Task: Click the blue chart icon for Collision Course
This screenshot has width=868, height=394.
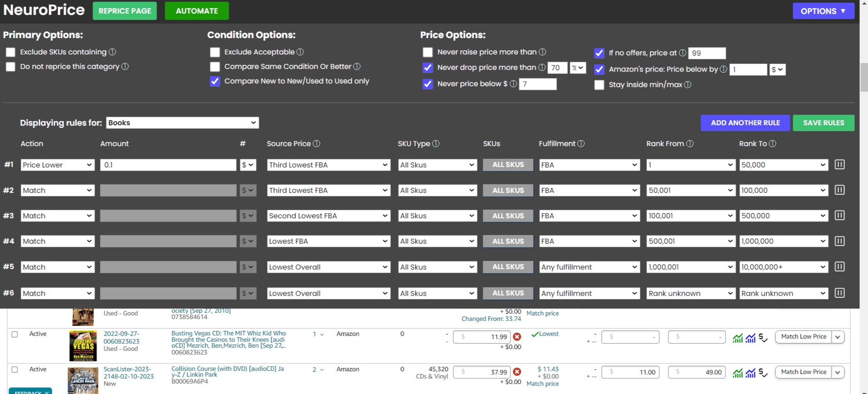Action: [x=750, y=373]
